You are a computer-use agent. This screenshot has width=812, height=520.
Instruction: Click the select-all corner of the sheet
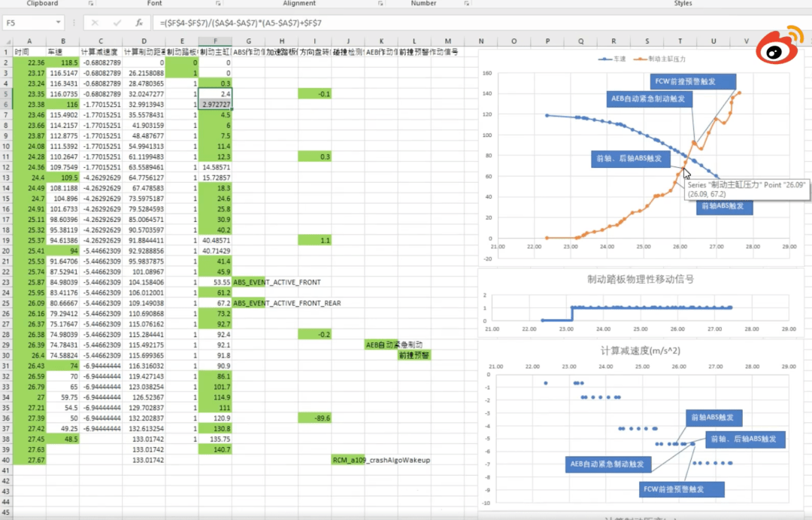coord(6,41)
